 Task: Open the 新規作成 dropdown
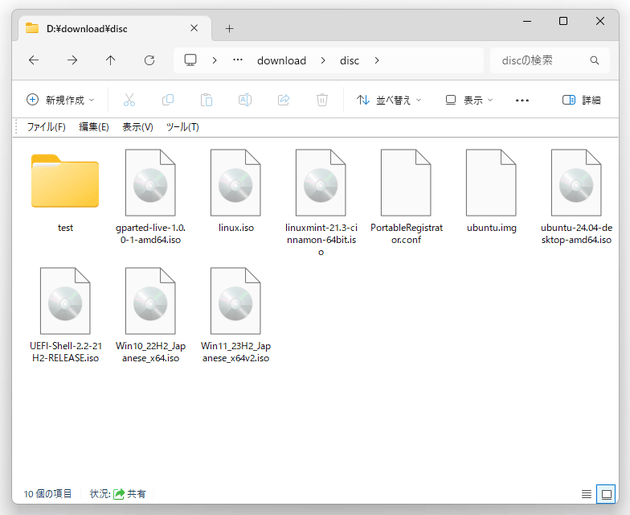pyautogui.click(x=60, y=100)
